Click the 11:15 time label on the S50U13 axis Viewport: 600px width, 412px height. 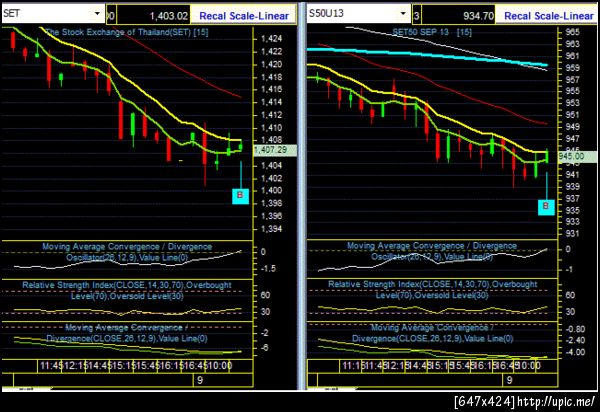tap(353, 366)
